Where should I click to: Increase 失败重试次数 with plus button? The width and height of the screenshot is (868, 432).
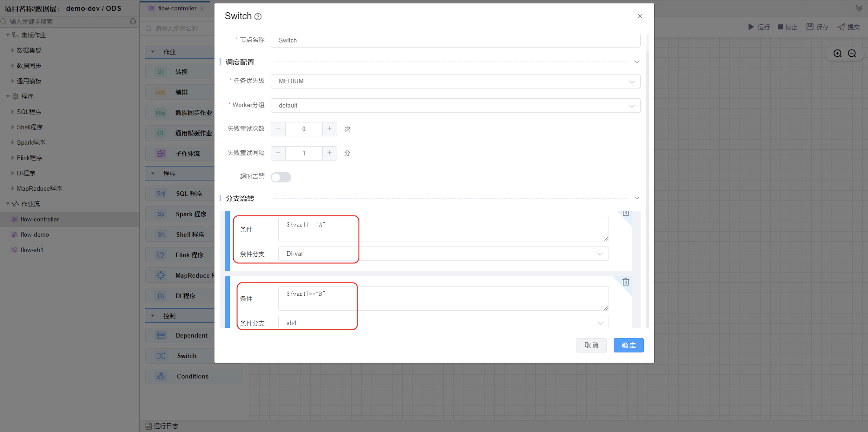329,129
